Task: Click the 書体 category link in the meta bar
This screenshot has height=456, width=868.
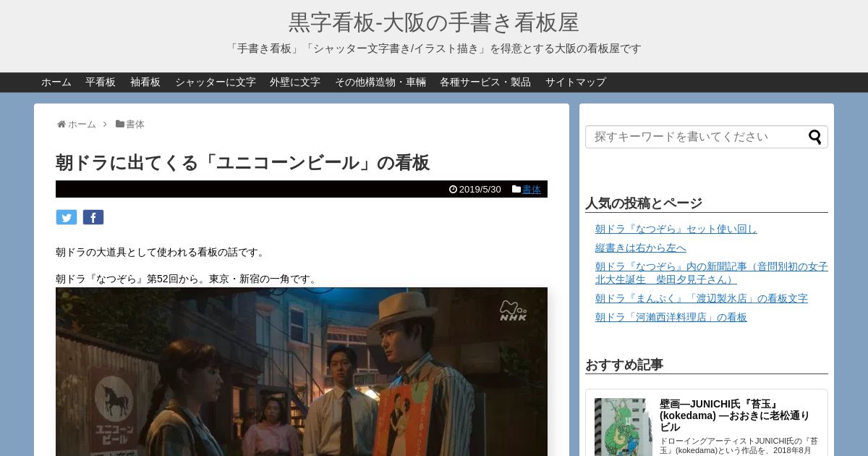Action: (532, 190)
